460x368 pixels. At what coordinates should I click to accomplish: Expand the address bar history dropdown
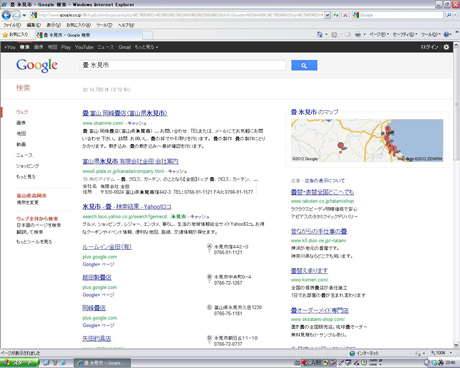tap(327, 15)
